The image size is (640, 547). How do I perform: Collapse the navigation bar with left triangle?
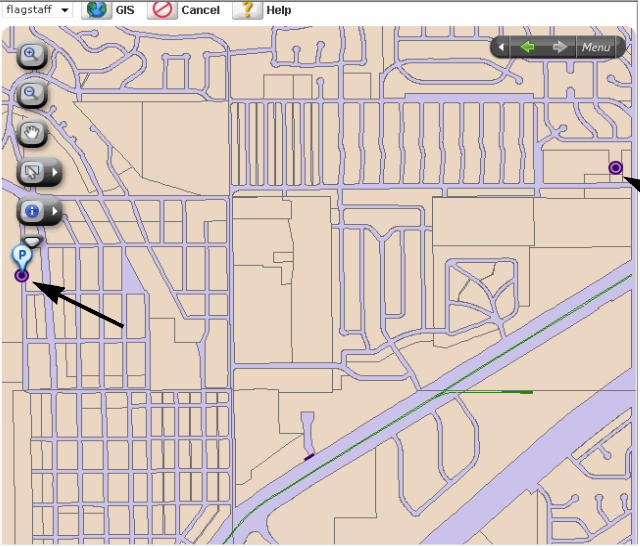(501, 47)
